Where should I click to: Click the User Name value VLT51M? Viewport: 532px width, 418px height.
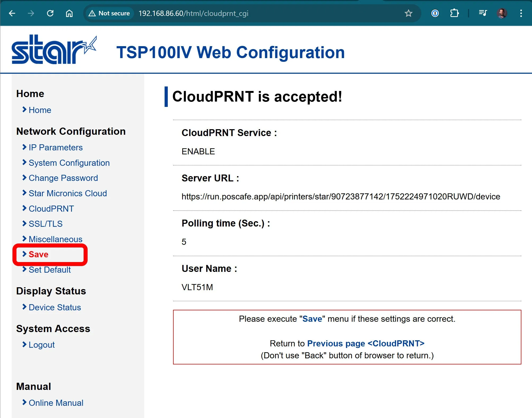[x=197, y=287]
